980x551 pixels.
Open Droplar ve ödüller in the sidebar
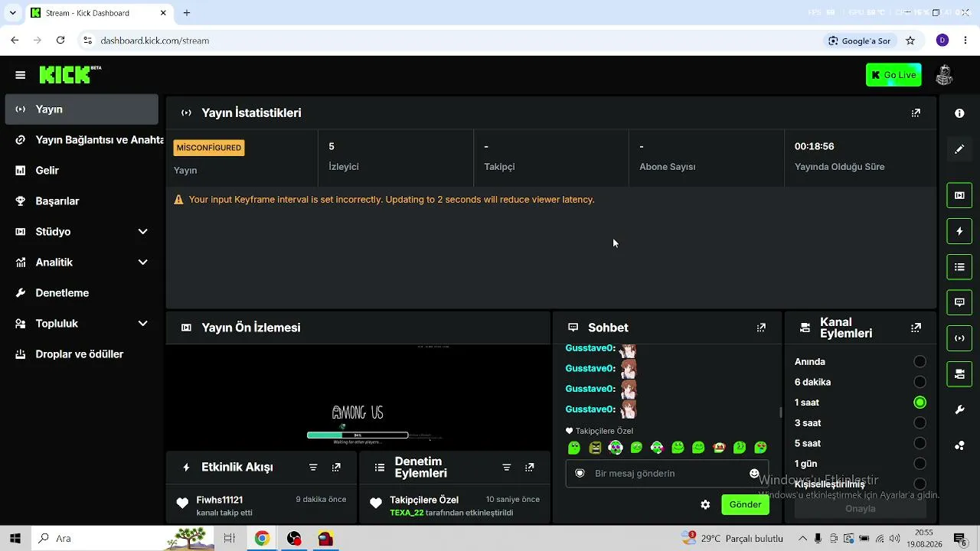tap(82, 354)
